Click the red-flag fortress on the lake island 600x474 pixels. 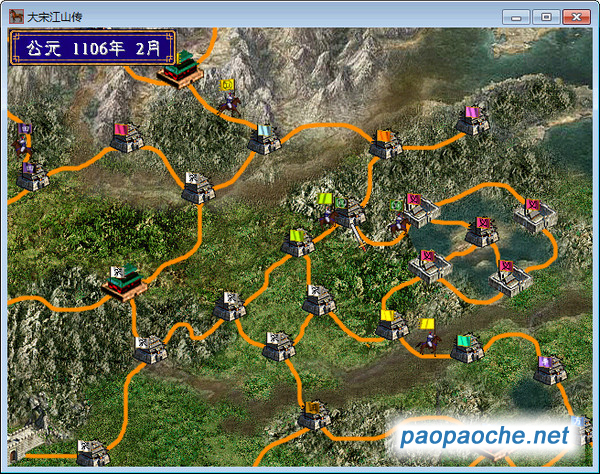click(482, 232)
